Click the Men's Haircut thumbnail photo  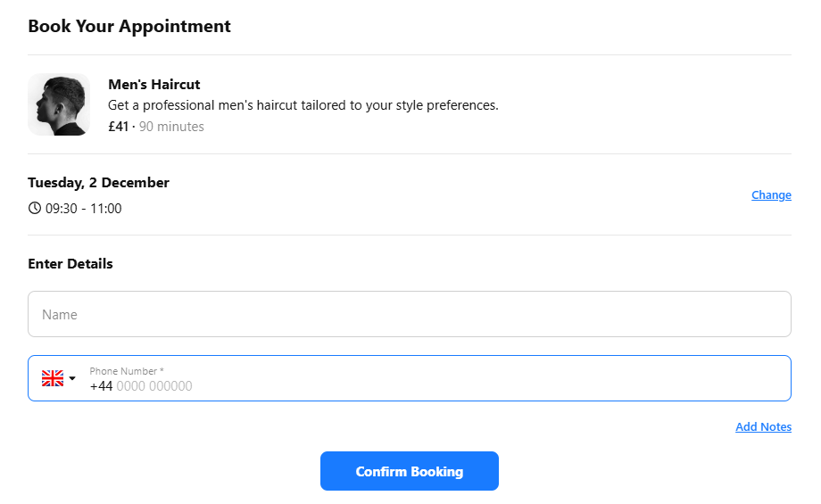(59, 104)
